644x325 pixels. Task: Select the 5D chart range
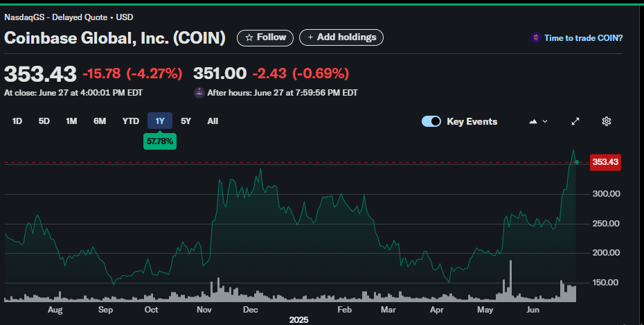[x=44, y=121]
